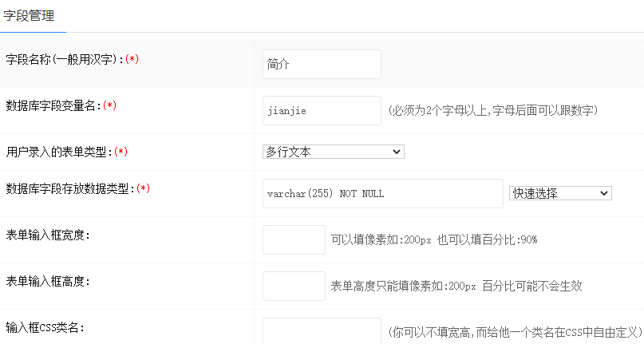
Task: Click the 表单输入框宽度 label text
Action: (47, 235)
